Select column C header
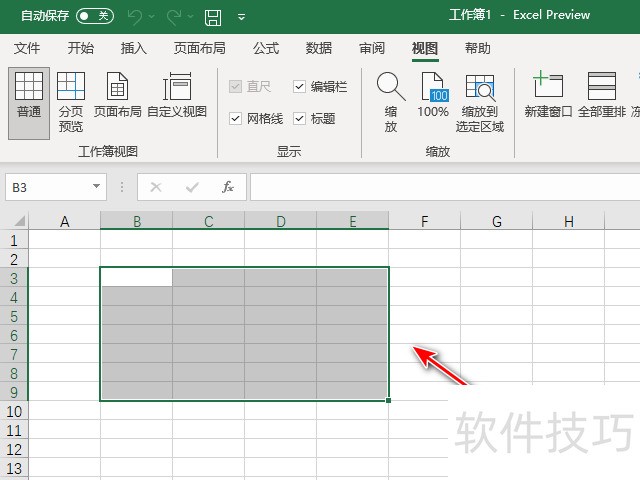Screen dimensions: 640x480 coord(209,222)
